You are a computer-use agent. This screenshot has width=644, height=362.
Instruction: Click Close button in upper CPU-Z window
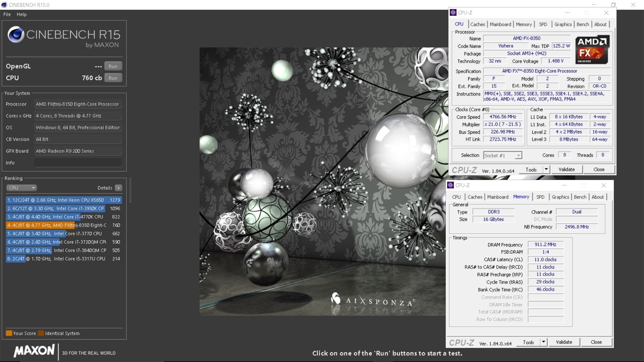599,170
